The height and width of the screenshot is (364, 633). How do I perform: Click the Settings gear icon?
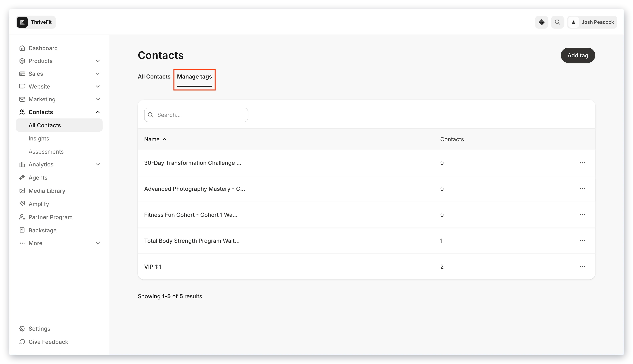pyautogui.click(x=22, y=328)
